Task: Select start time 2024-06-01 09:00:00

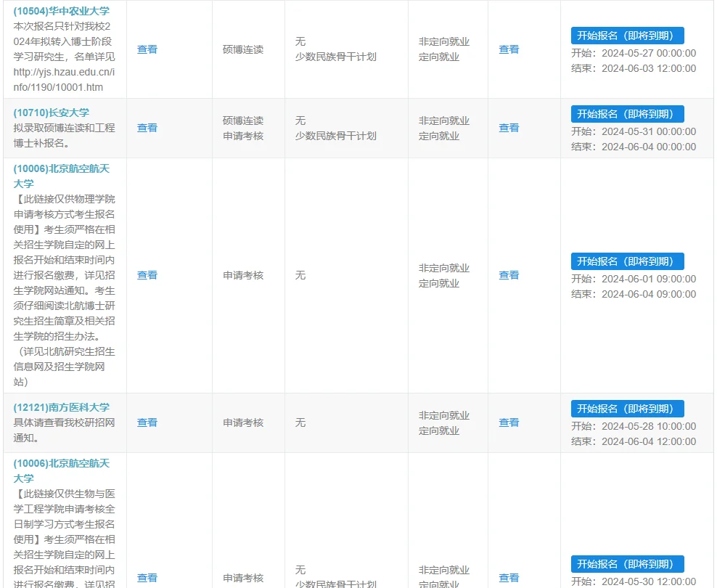Action: [x=648, y=279]
